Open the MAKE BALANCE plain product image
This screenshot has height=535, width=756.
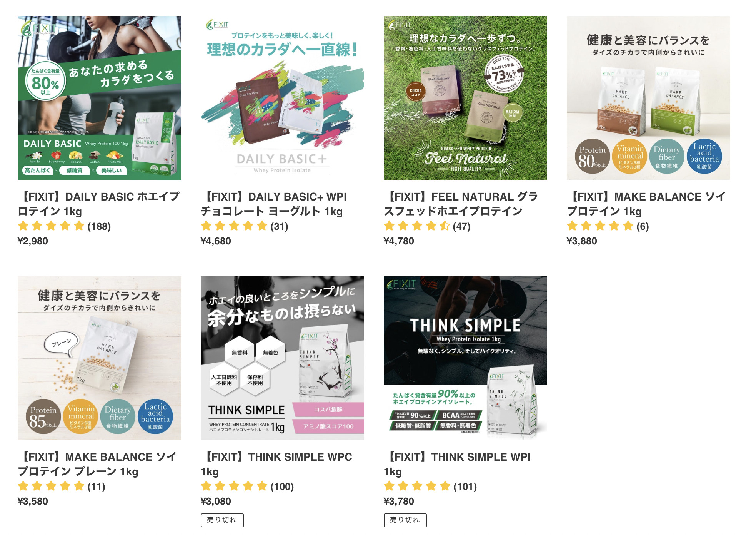(99, 358)
